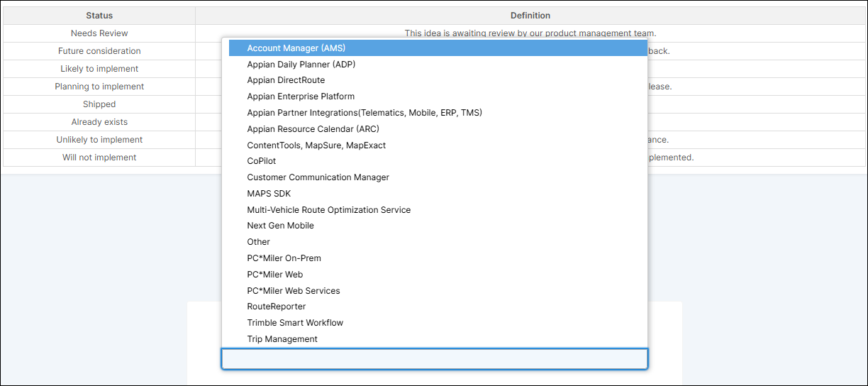Select Account Manager (AMS) from the list

pos(296,48)
